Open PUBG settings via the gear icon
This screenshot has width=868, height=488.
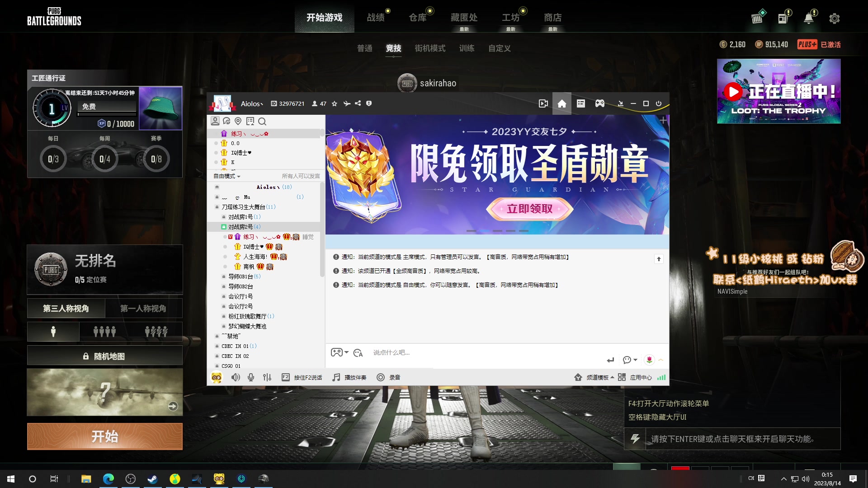coord(835,18)
